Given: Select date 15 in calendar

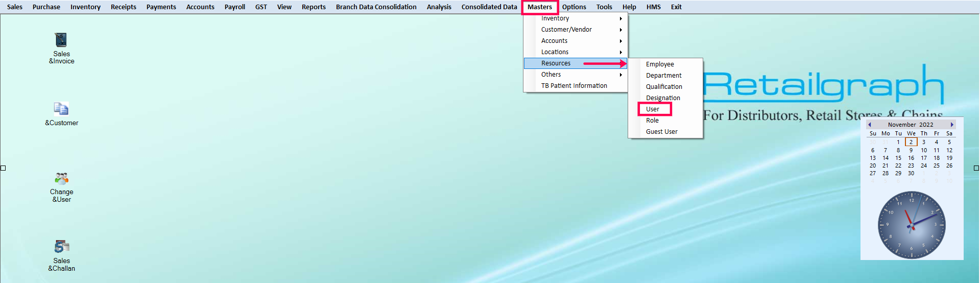Looking at the screenshot, I should pyautogui.click(x=898, y=158).
